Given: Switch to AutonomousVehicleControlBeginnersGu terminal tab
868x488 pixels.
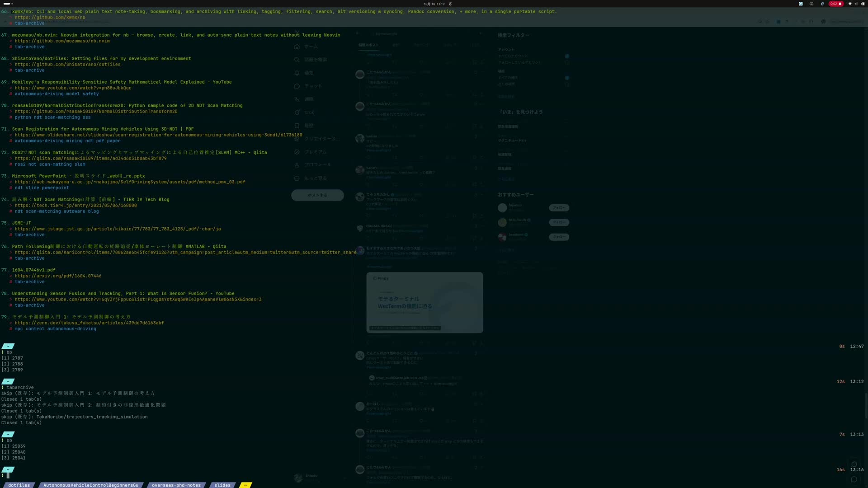Looking at the screenshot, I should (x=91, y=485).
